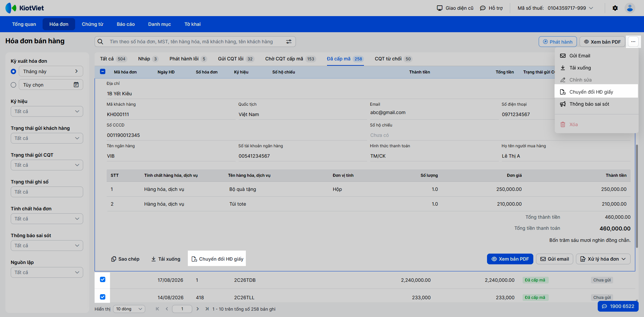This screenshot has width=644, height=317.
Task: Switch to Chờ CQT cấp mã tab
Action: click(290, 59)
